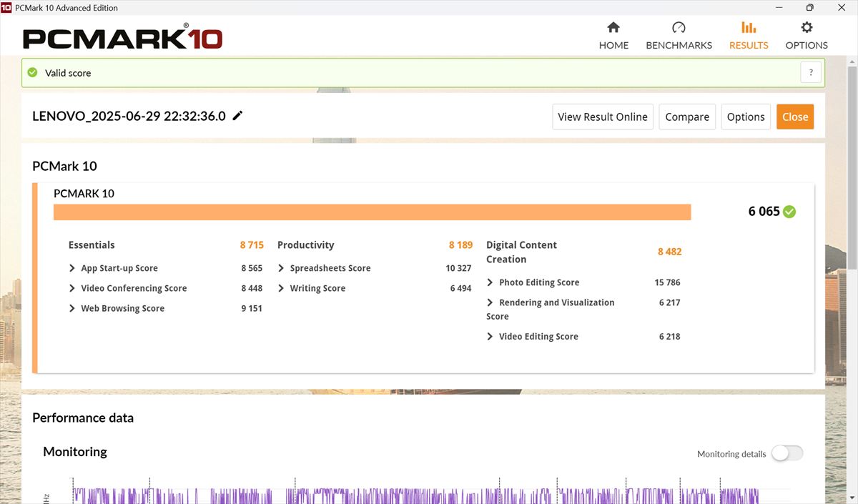Click the result name LENOVO_2025-06-29 22:32:36.0
The image size is (858, 504).
[x=129, y=116]
